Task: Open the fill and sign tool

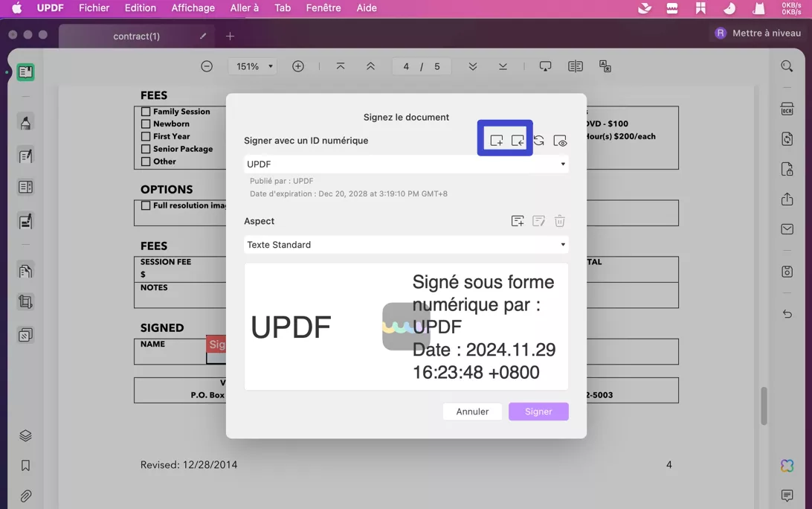Action: click(x=25, y=221)
